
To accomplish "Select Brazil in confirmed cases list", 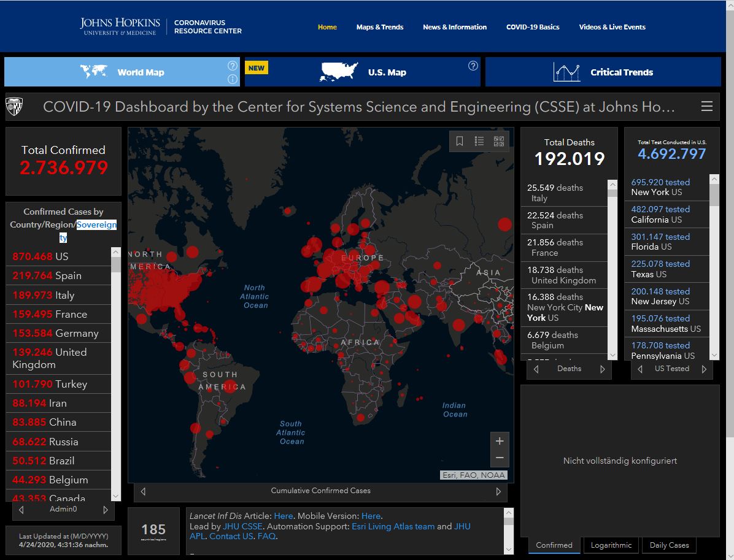I will tap(58, 461).
